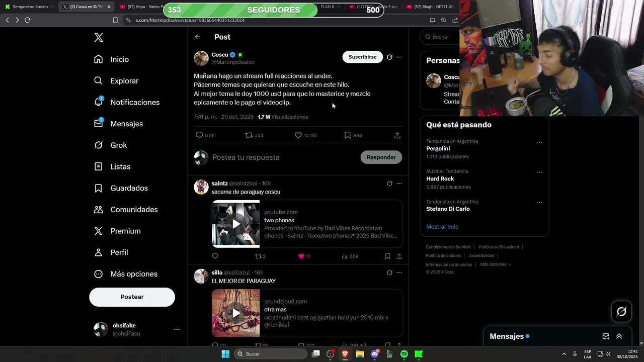Go back with Post arrow
Image resolution: width=644 pixels, height=362 pixels.
click(198, 37)
